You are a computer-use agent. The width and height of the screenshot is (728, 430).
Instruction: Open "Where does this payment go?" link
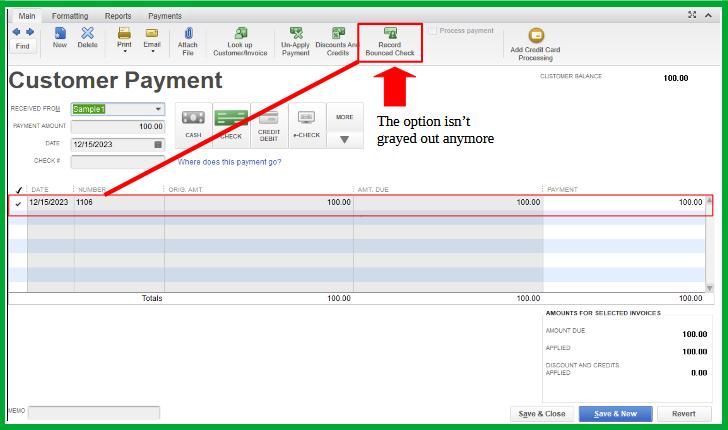point(229,162)
